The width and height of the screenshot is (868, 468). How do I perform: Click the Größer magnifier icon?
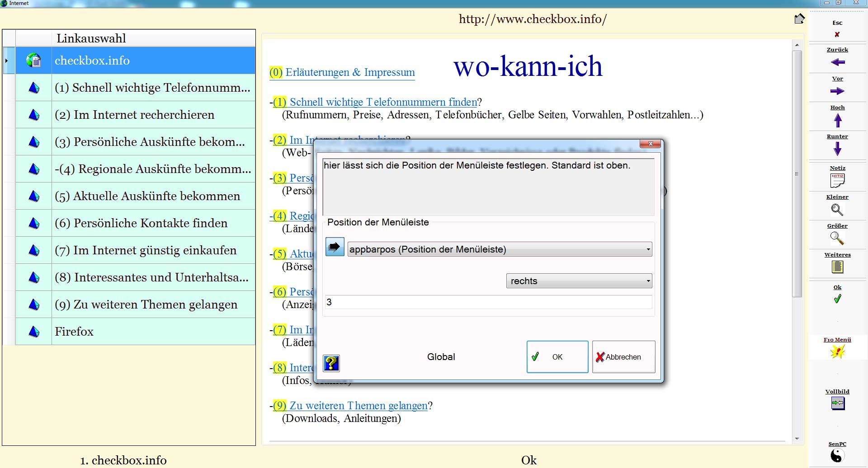coord(837,238)
